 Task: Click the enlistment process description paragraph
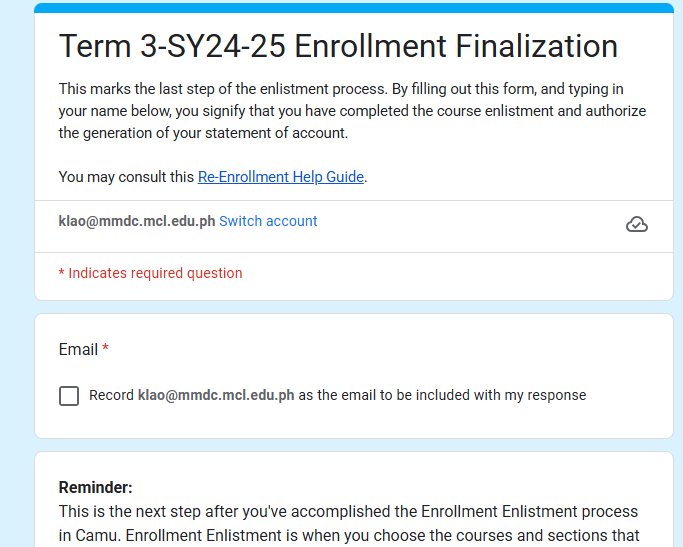tap(352, 111)
